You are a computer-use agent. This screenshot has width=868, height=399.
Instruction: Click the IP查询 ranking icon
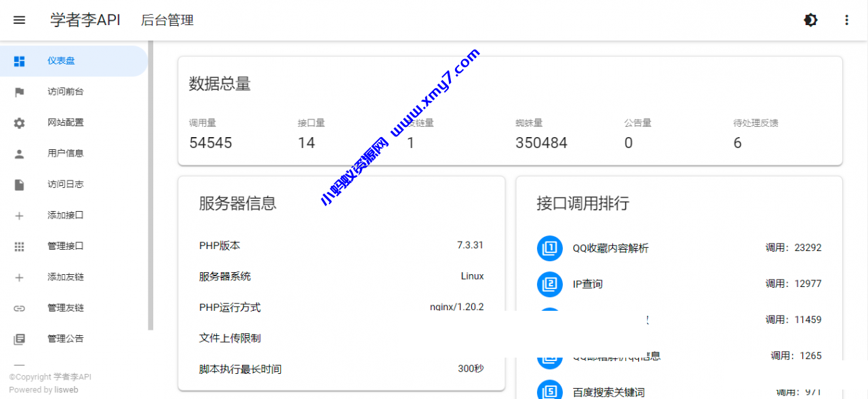pyautogui.click(x=549, y=284)
